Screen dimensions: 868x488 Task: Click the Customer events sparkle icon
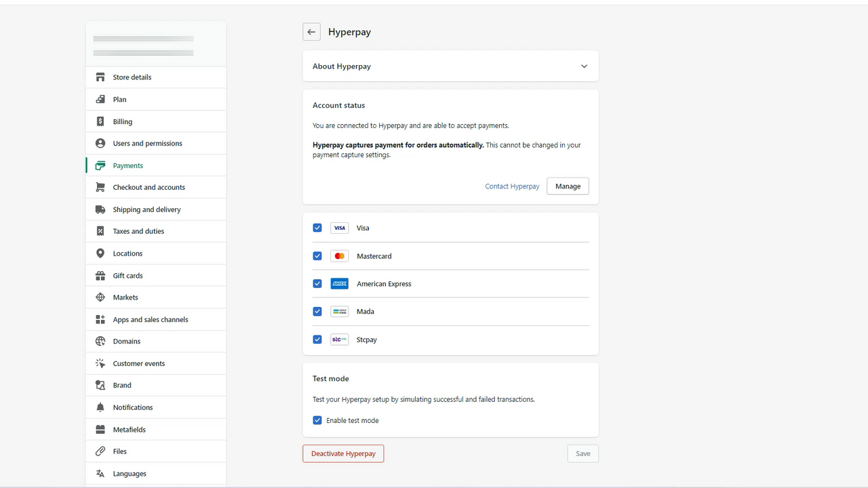100,363
